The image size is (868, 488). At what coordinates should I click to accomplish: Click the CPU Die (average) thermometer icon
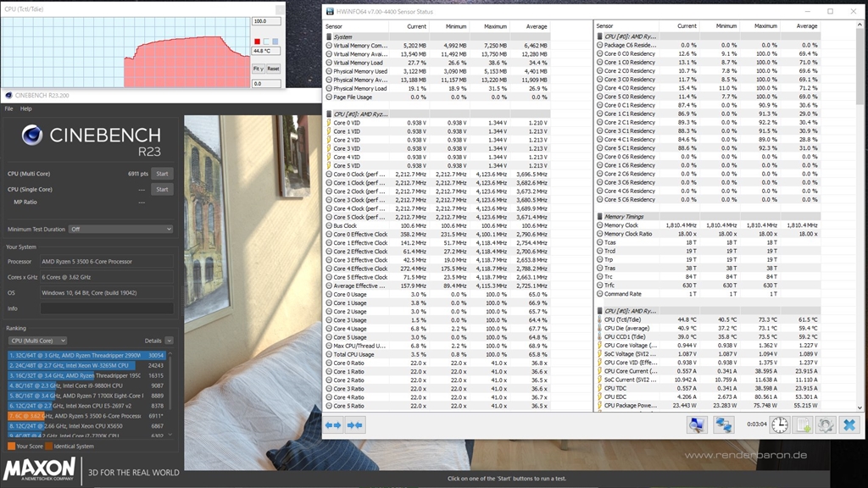[x=599, y=328]
